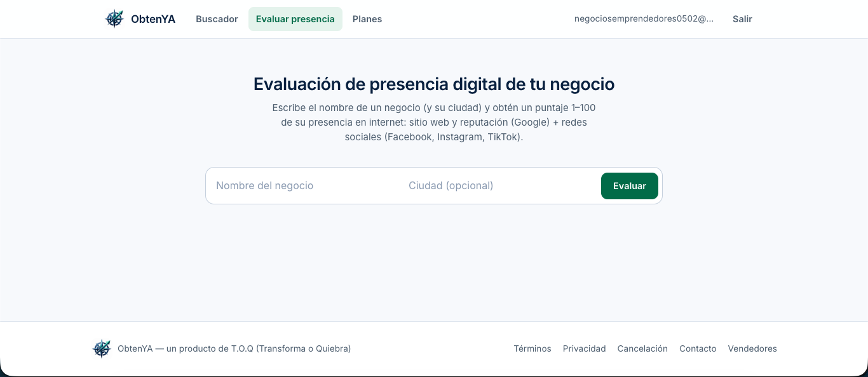The width and height of the screenshot is (868, 377).
Task: Go to the Buscador page
Action: [217, 19]
